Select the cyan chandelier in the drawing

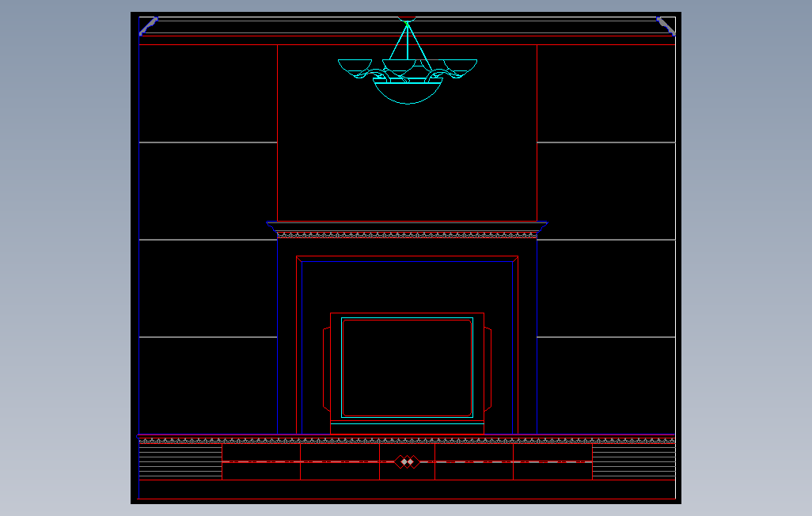point(408,61)
